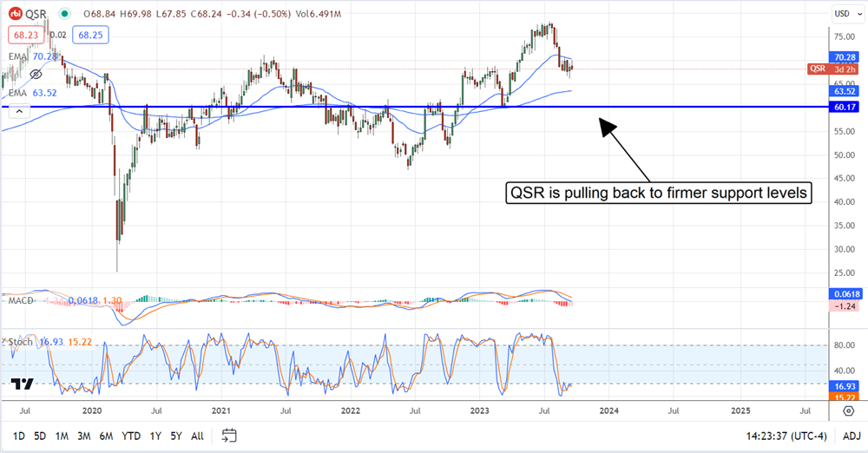
Task: Select the YTD time range
Action: coord(130,435)
